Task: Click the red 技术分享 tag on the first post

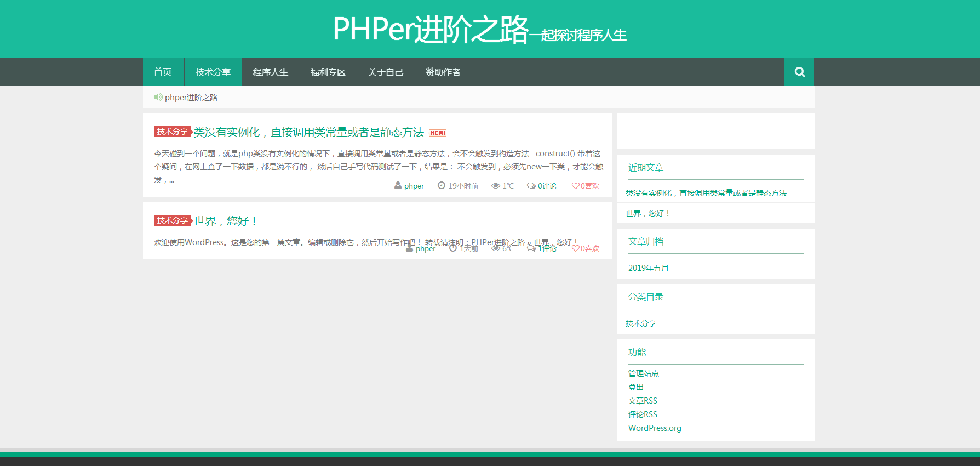Action: pyautogui.click(x=173, y=132)
